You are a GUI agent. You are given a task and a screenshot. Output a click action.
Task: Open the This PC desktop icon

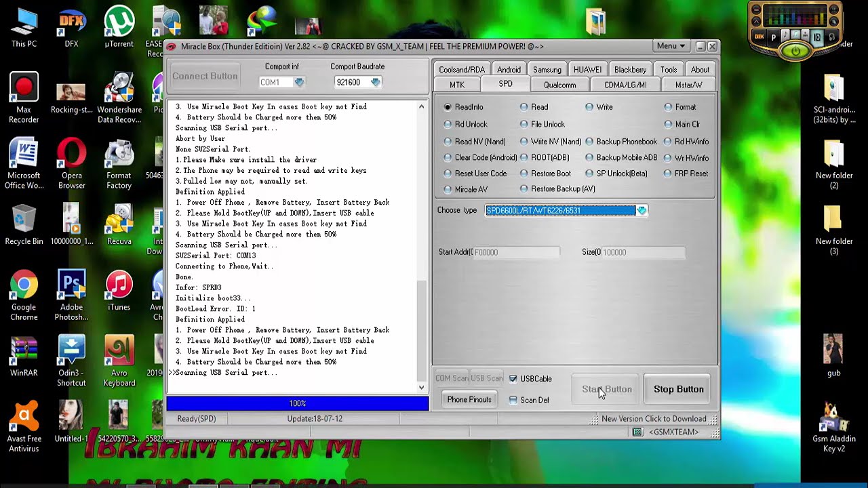(24, 27)
